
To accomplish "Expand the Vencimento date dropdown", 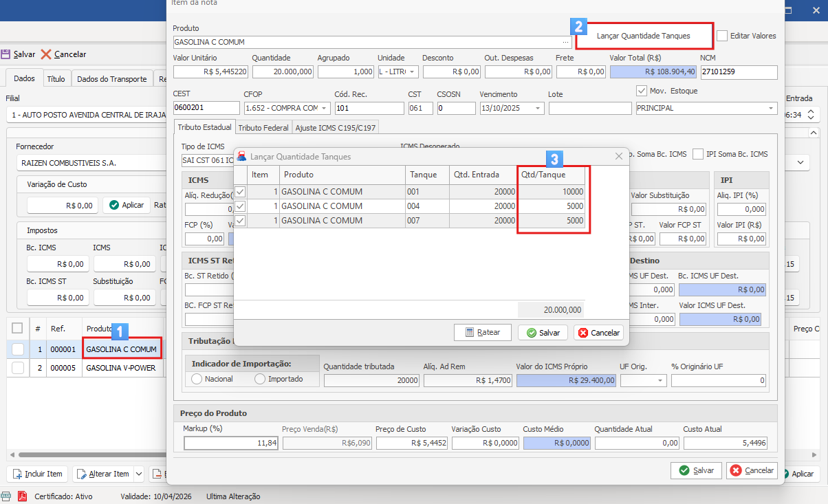I will point(537,108).
